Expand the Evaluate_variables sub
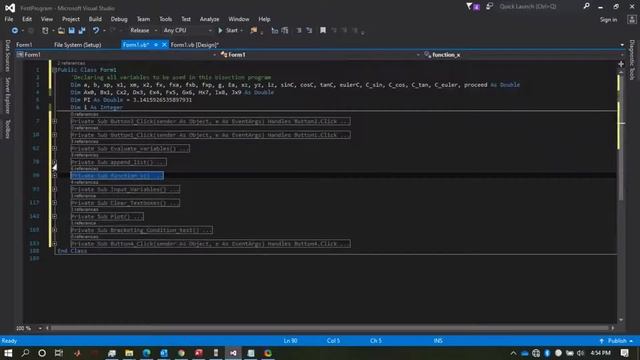 pos(54,149)
